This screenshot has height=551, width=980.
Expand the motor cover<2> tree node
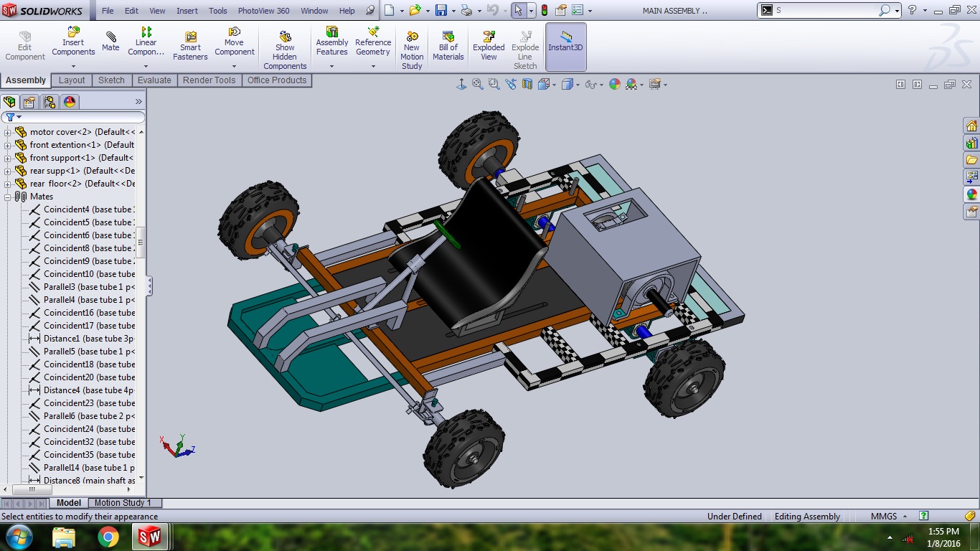pyautogui.click(x=8, y=132)
